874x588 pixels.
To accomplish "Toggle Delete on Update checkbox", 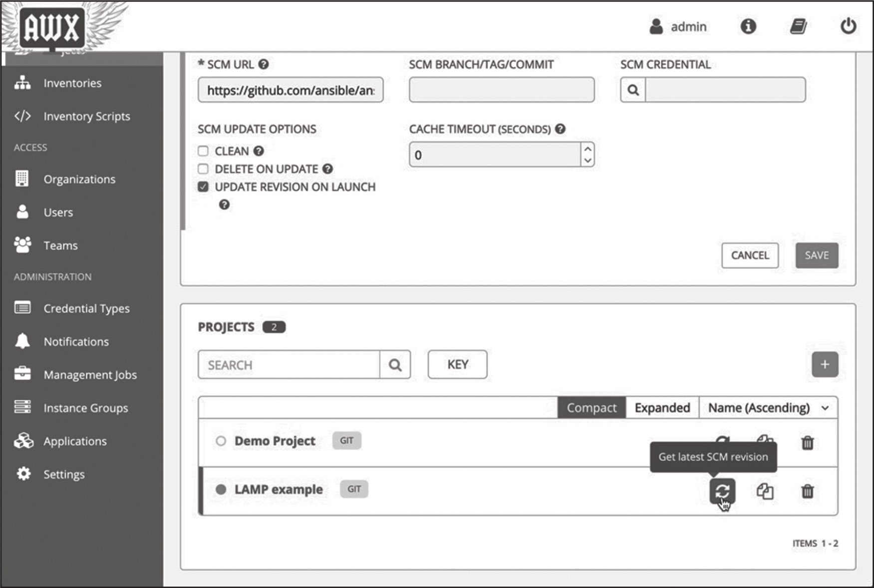I will point(203,169).
